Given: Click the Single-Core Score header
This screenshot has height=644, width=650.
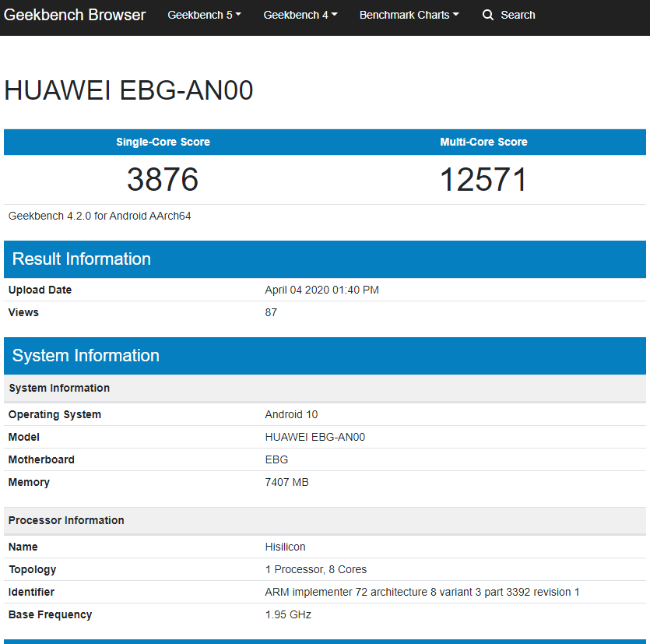Looking at the screenshot, I should (163, 142).
